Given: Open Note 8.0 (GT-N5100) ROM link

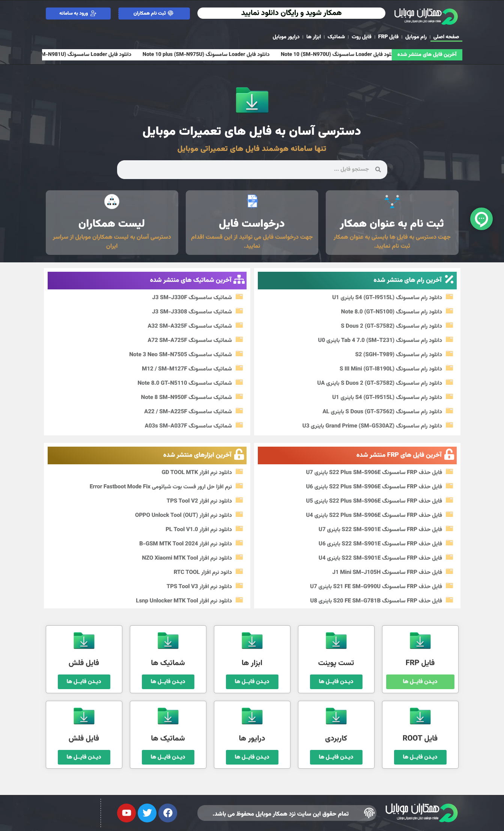Looking at the screenshot, I should tap(391, 312).
